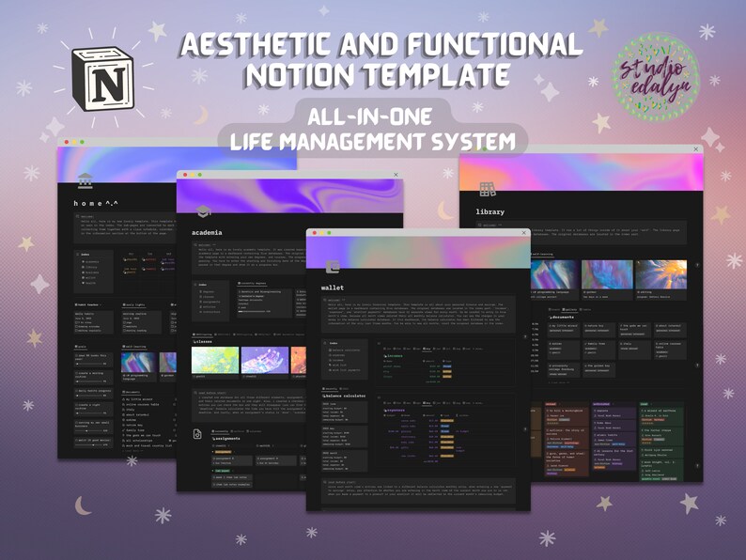This screenshot has height=560, width=746.
Task: Open the home page bank building icon
Action: click(85, 180)
